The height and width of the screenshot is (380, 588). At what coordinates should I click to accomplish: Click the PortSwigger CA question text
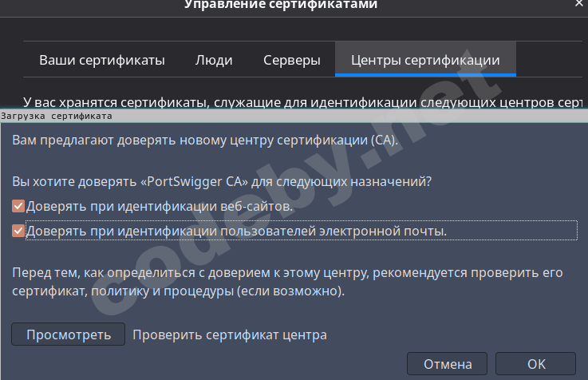pyautogui.click(x=222, y=181)
